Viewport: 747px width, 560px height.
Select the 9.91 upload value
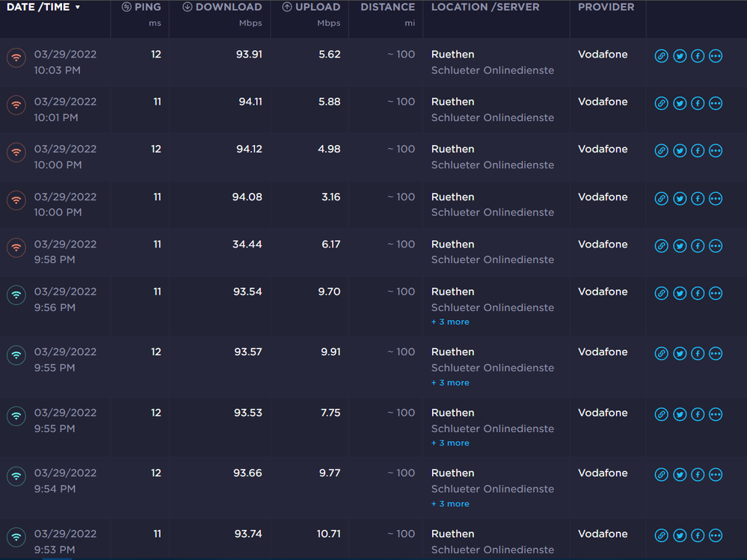(331, 352)
